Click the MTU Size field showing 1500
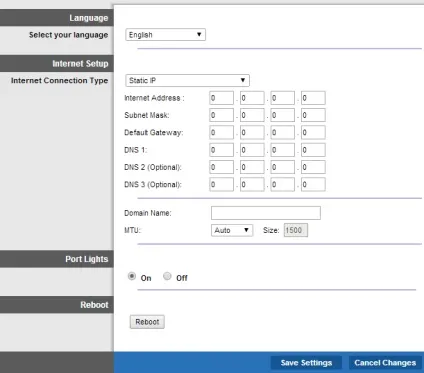Screen dimensions: 424x373 (296, 230)
